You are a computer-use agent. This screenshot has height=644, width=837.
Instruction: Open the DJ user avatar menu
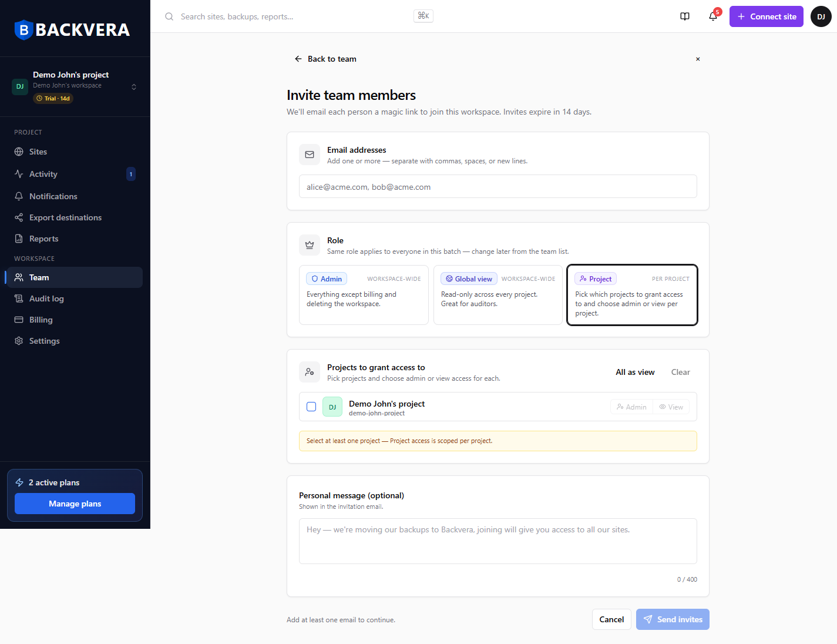point(821,16)
